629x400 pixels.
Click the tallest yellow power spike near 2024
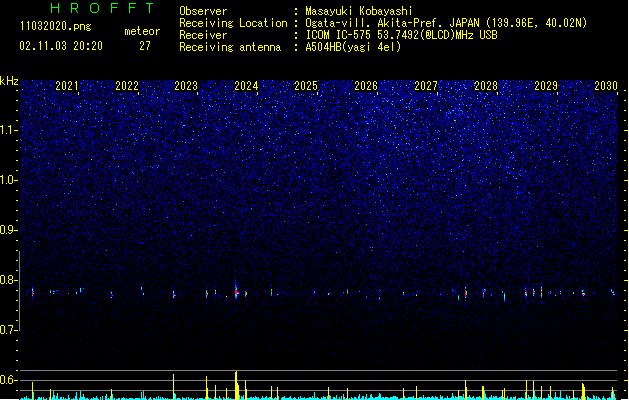point(236,385)
